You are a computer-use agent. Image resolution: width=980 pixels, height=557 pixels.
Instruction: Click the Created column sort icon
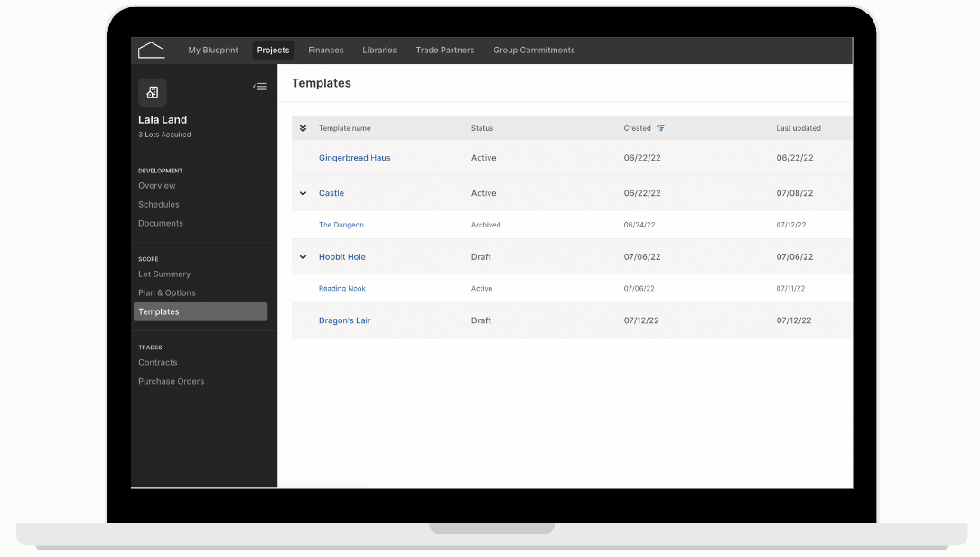tap(660, 128)
